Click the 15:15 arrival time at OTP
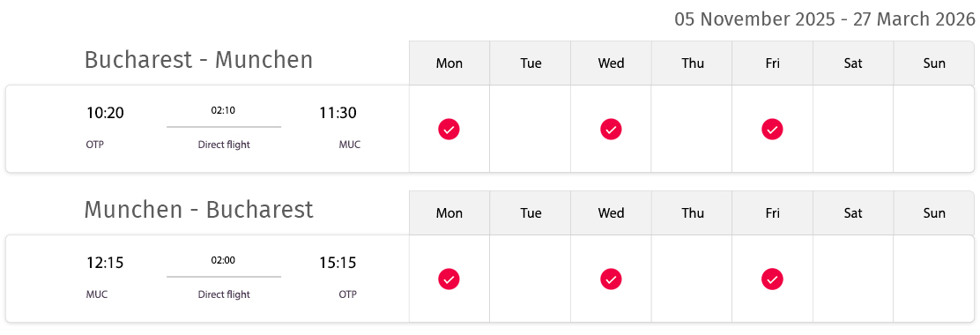The height and width of the screenshot is (335, 980). (338, 263)
